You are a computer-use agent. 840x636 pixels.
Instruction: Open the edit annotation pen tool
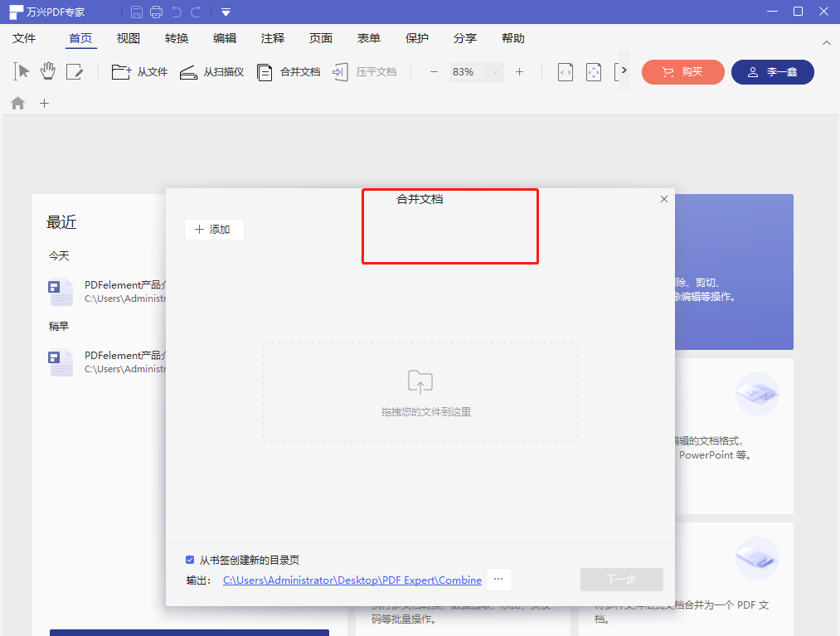point(75,71)
